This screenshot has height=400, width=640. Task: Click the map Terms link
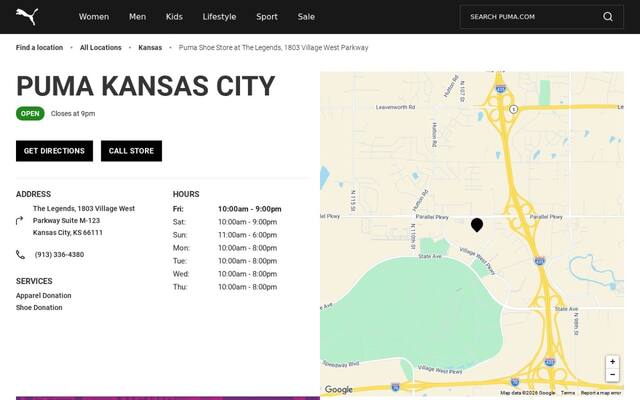pyautogui.click(x=568, y=393)
